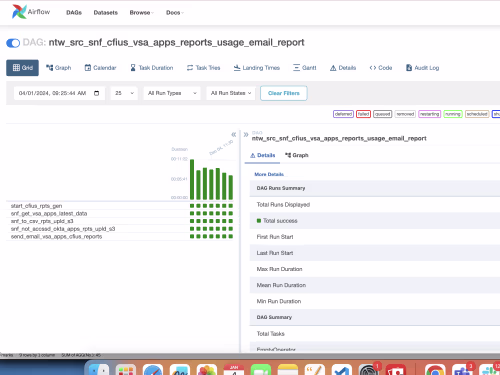Select the tallest green run duration bar
The width and height of the screenshot is (500, 375).
pyautogui.click(x=192, y=179)
